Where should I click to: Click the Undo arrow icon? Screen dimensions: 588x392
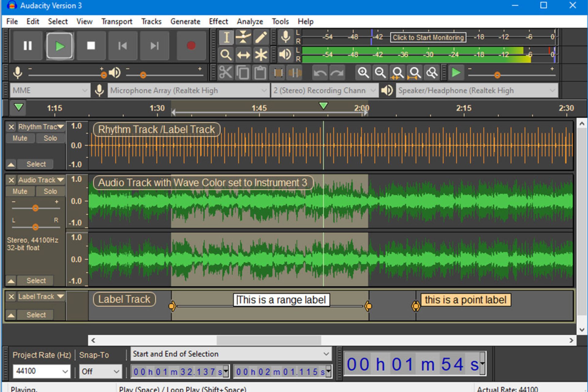coord(320,73)
